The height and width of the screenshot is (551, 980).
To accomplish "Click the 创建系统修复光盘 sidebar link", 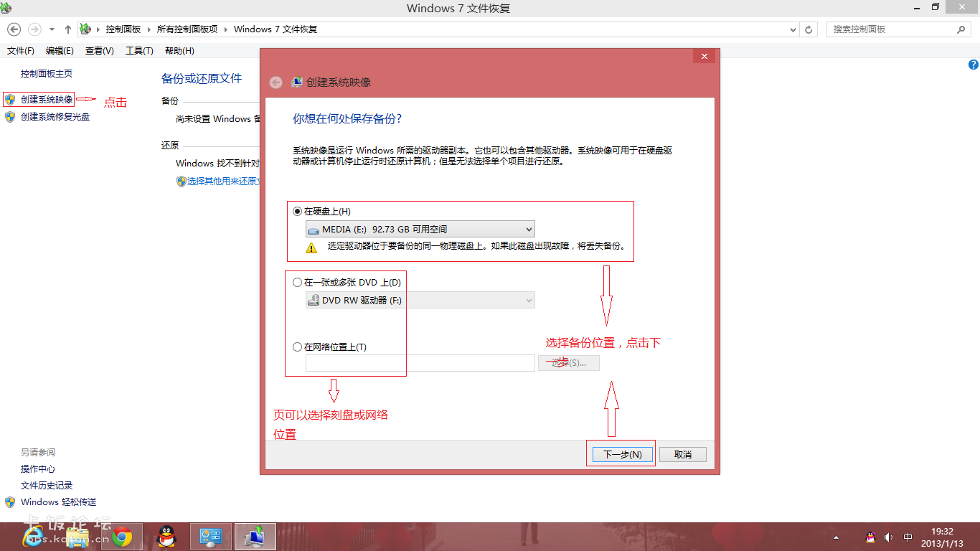I will 55,117.
